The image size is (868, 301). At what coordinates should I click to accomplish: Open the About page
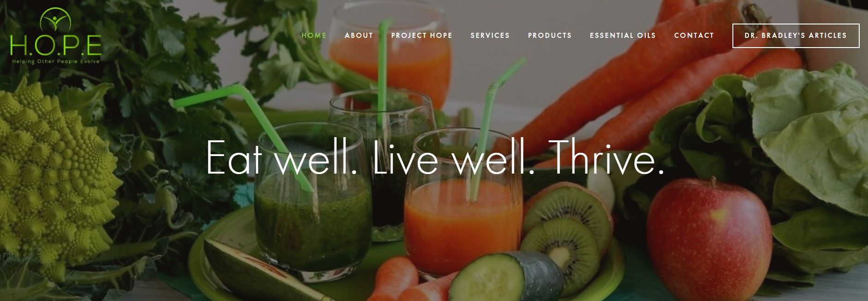click(x=359, y=36)
